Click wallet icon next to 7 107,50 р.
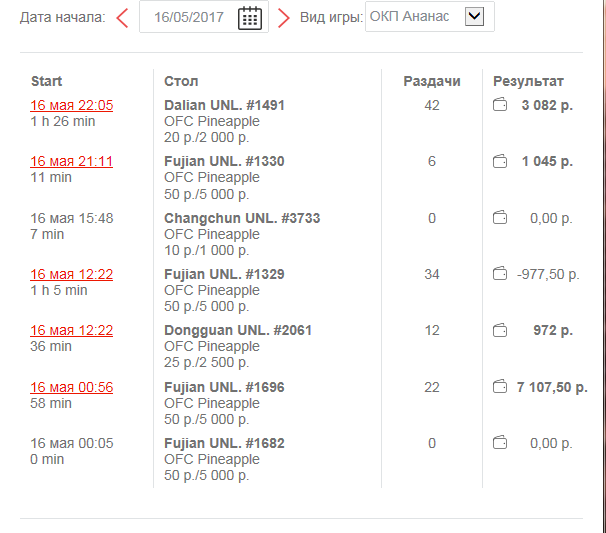Image resolution: width=606 pixels, height=533 pixels. click(x=500, y=387)
